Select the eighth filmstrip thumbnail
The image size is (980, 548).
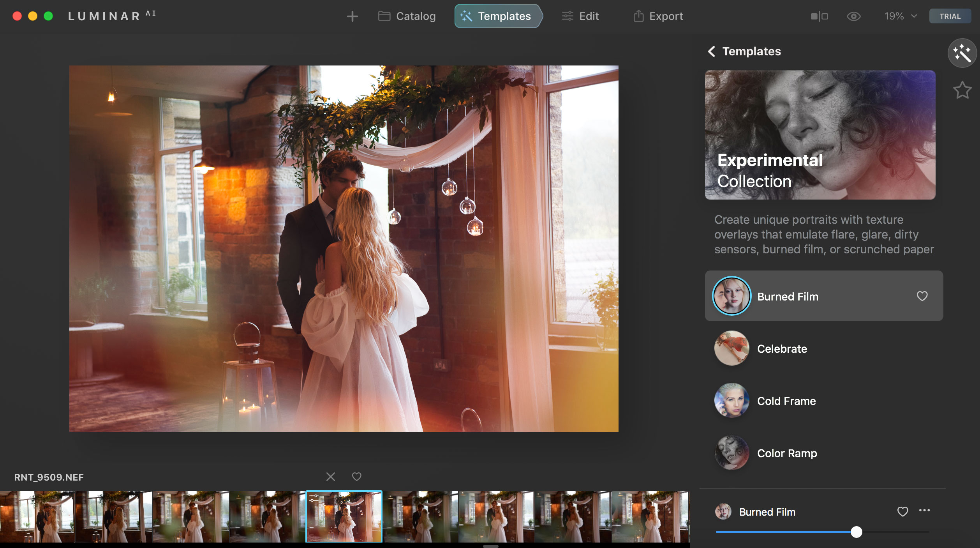[573, 517]
